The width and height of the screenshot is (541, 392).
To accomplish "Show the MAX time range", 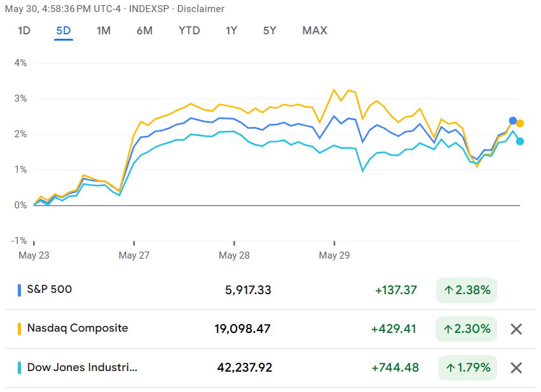I will [315, 30].
